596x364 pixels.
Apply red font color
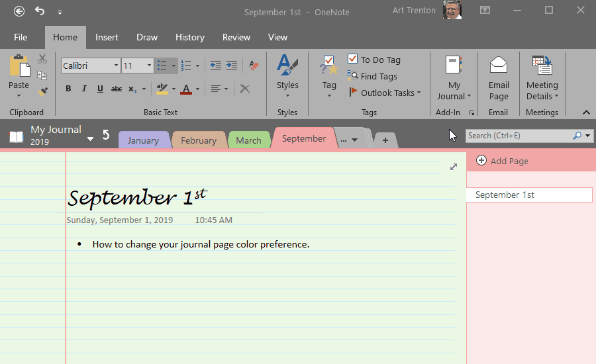[186, 89]
